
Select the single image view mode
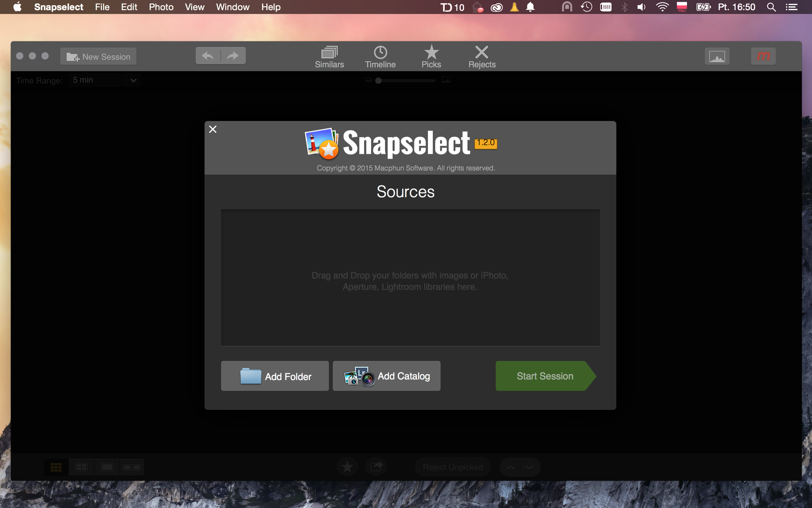[x=107, y=467]
